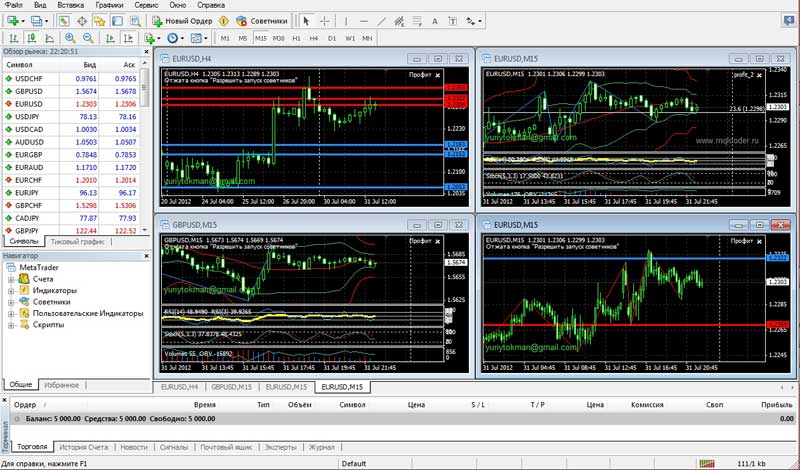Select the GBPUSD,M15 chart tab
800x470 pixels.
232,387
